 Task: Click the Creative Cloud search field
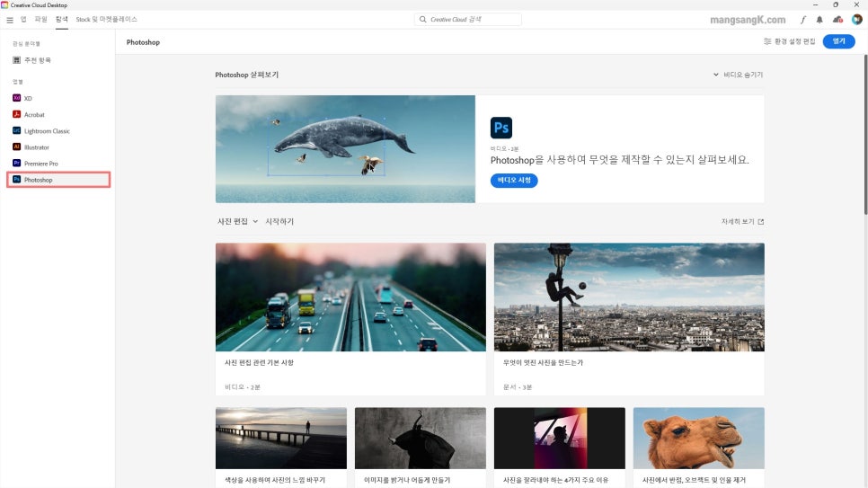(468, 20)
